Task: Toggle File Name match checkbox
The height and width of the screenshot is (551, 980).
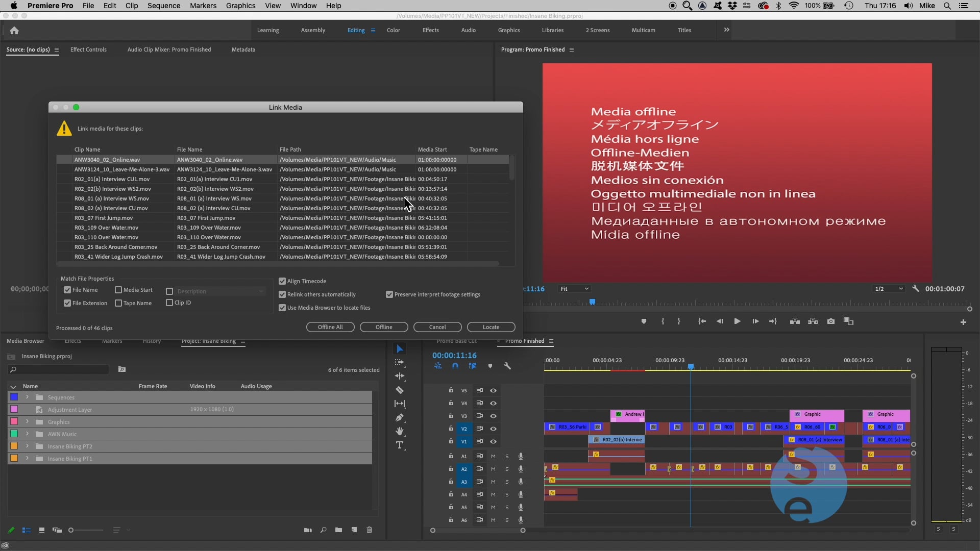Action: pyautogui.click(x=67, y=290)
